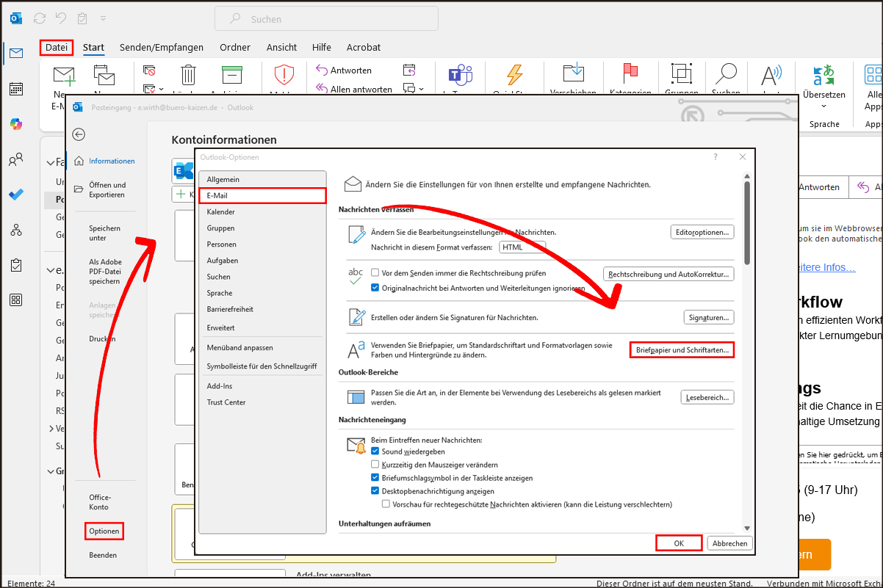Click the Undo icon in title bar
The image size is (883, 588).
click(61, 18)
